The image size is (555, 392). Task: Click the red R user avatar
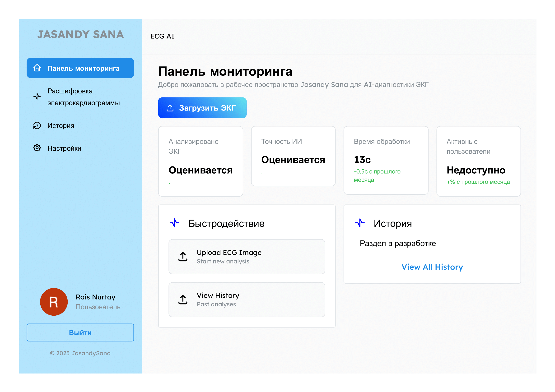click(x=54, y=302)
